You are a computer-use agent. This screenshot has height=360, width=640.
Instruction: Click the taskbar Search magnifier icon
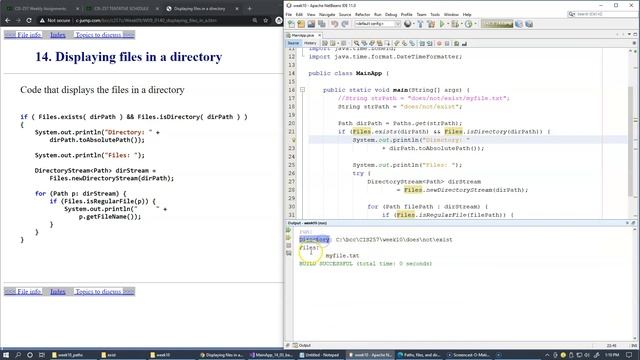click(x=18, y=355)
